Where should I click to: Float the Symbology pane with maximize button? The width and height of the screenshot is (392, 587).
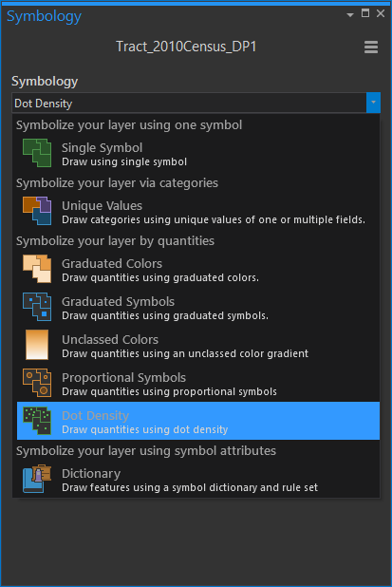[x=365, y=13]
